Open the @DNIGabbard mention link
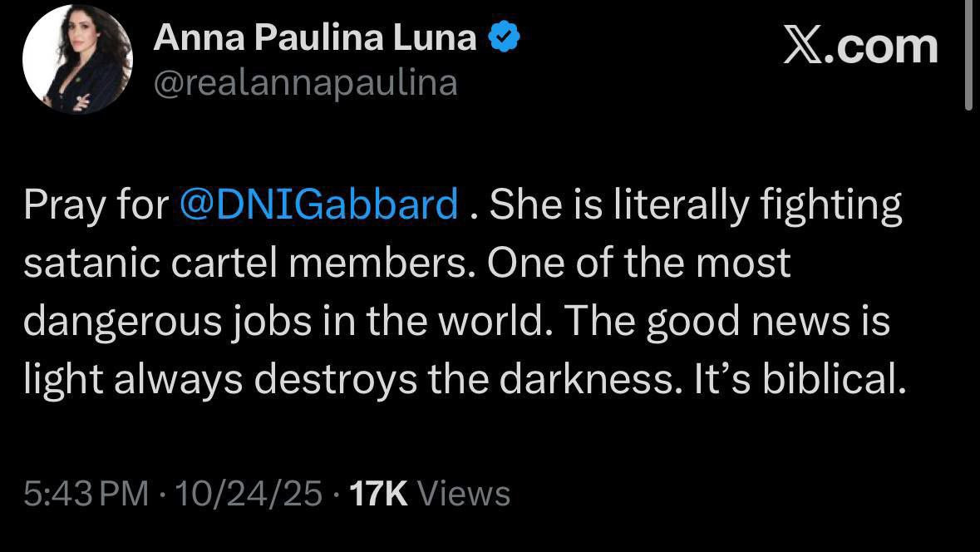 point(318,205)
